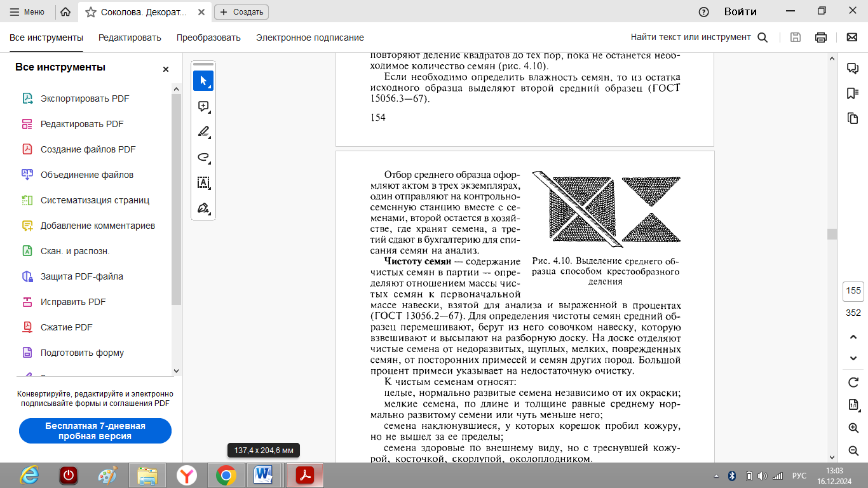Open Microsoft Word from taskbar
868x488 pixels.
pyautogui.click(x=264, y=475)
